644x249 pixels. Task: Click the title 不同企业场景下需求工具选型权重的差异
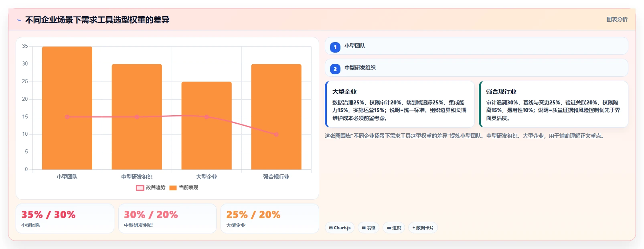(97, 20)
